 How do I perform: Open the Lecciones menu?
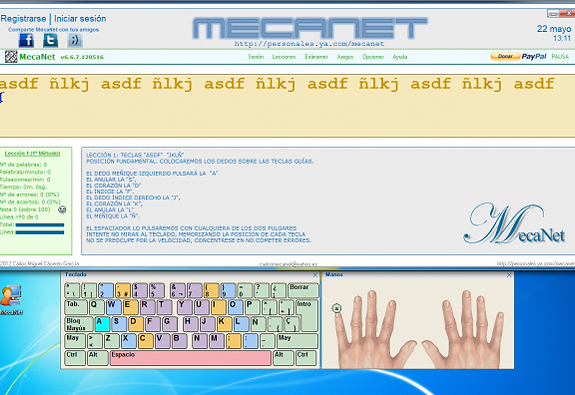pos(284,57)
